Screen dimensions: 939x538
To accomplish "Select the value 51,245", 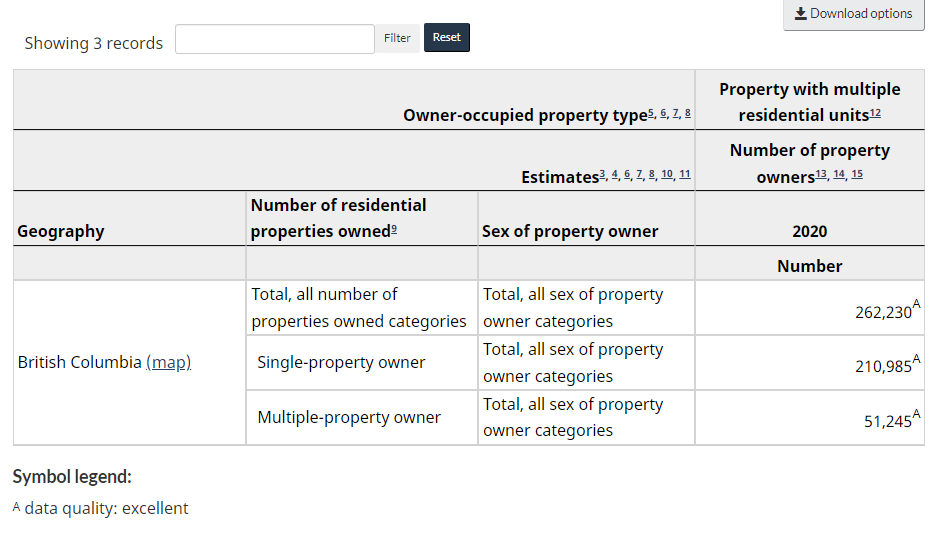I will (x=887, y=421).
